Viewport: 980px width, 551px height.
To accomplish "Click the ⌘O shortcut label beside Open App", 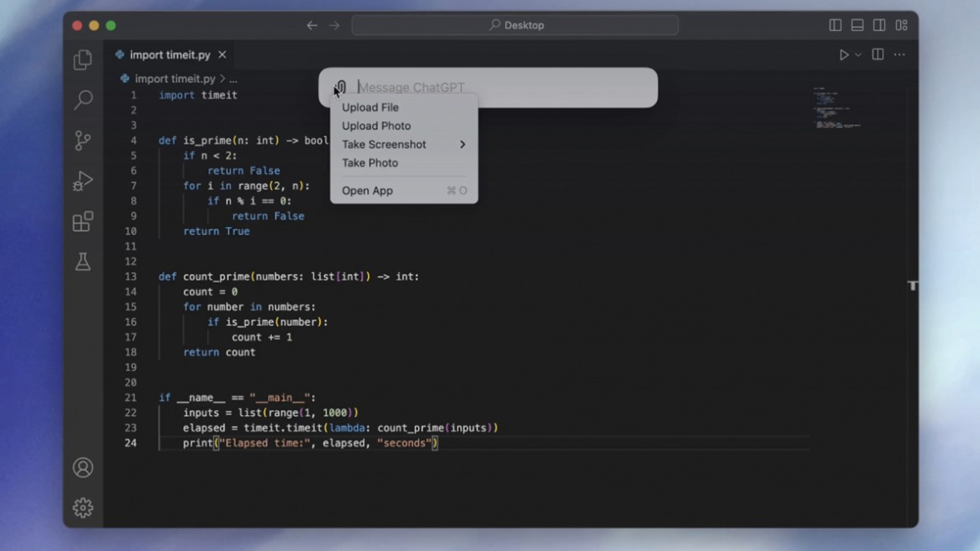I will tap(457, 190).
